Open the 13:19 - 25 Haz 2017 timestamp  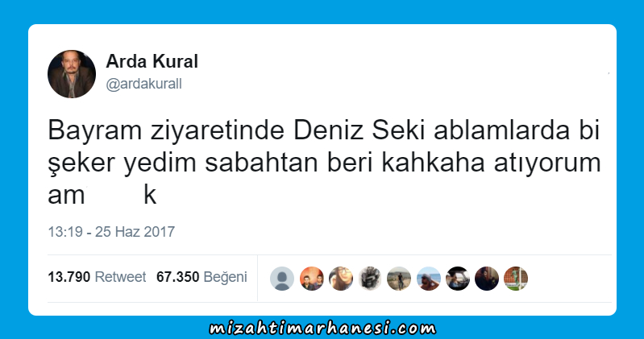[x=111, y=232]
